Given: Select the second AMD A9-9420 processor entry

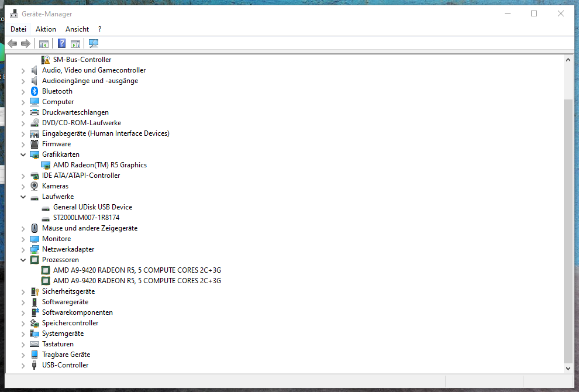Looking at the screenshot, I should click(137, 281).
